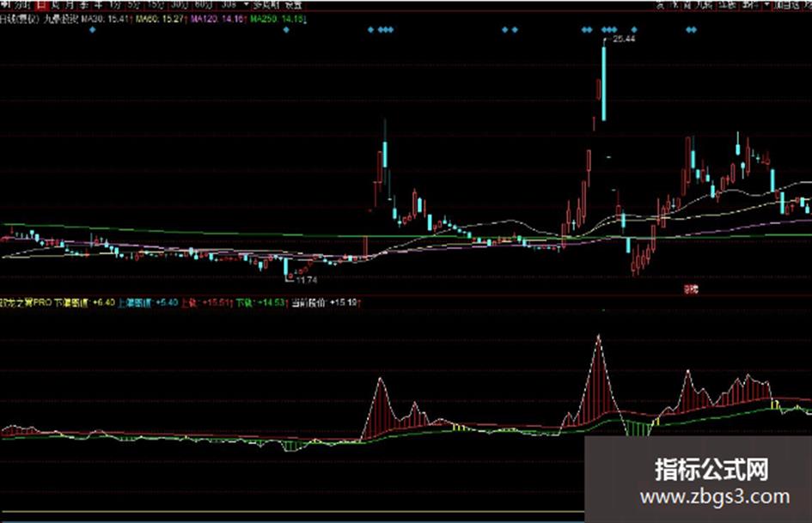Open the dropdown arrow left of 加自选
The height and width of the screenshot is (523, 812).
pos(766,4)
